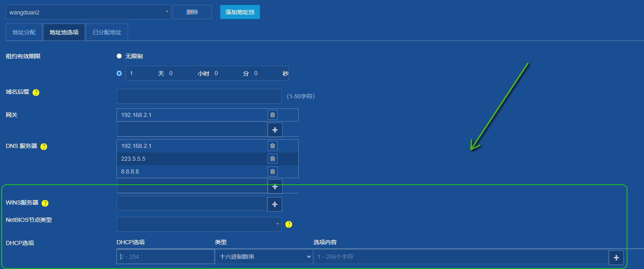Viewport: 644px width, 269px height.
Task: Open the wangduan2 address pool dropdown
Action: [88, 12]
